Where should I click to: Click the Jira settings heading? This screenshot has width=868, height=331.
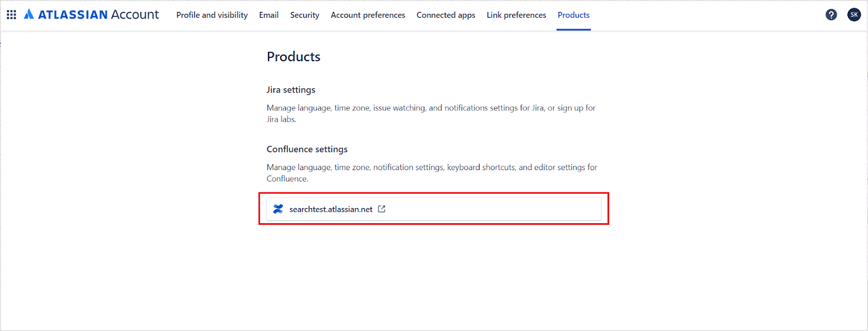291,90
